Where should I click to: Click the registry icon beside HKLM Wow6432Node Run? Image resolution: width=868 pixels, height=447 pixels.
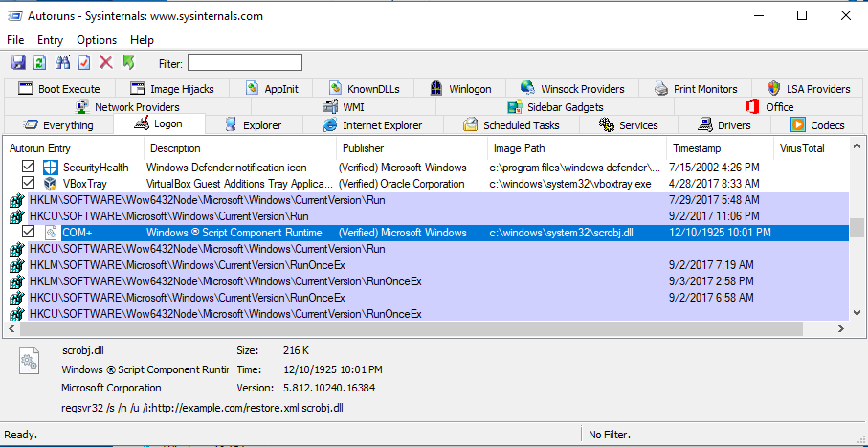[17, 200]
